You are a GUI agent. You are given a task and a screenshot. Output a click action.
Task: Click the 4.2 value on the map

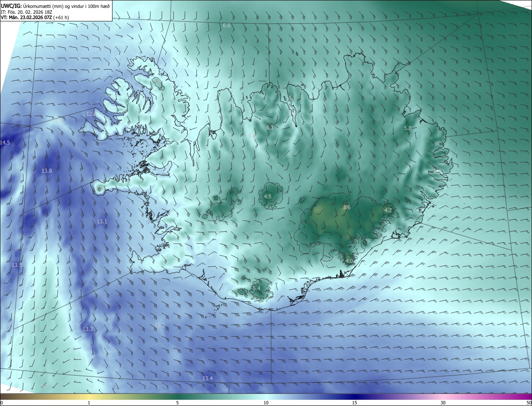pos(388,210)
